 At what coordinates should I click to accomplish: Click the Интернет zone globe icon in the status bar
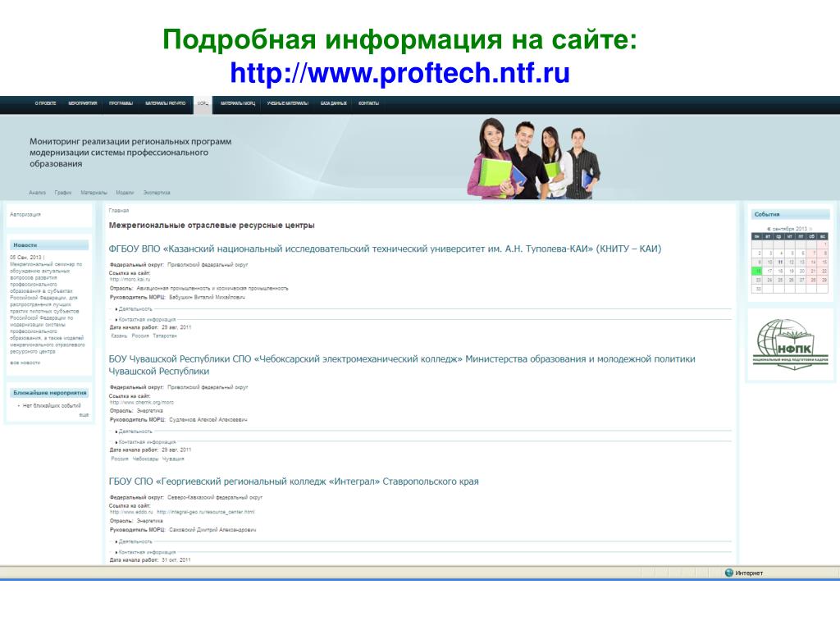coord(728,573)
